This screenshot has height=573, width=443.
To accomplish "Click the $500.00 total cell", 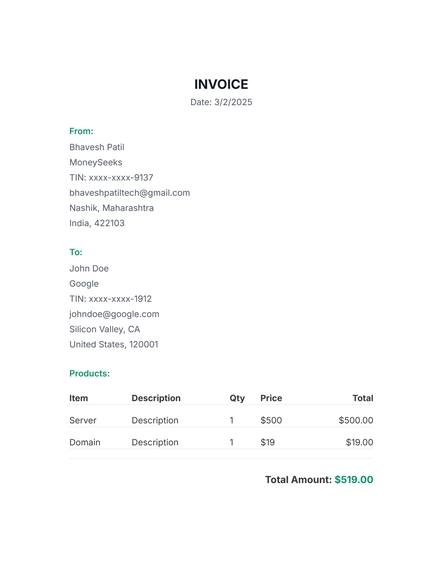I will click(x=356, y=420).
